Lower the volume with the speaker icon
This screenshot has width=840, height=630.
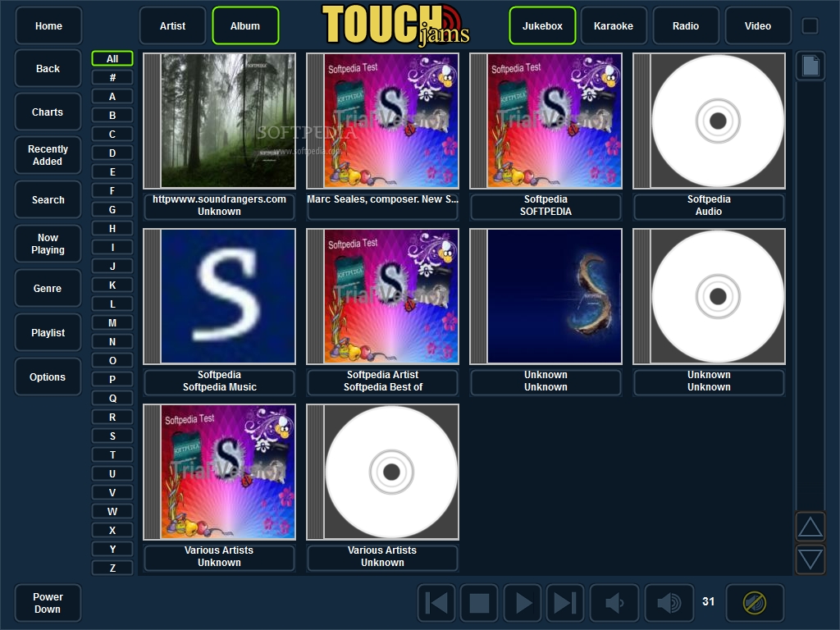click(614, 603)
